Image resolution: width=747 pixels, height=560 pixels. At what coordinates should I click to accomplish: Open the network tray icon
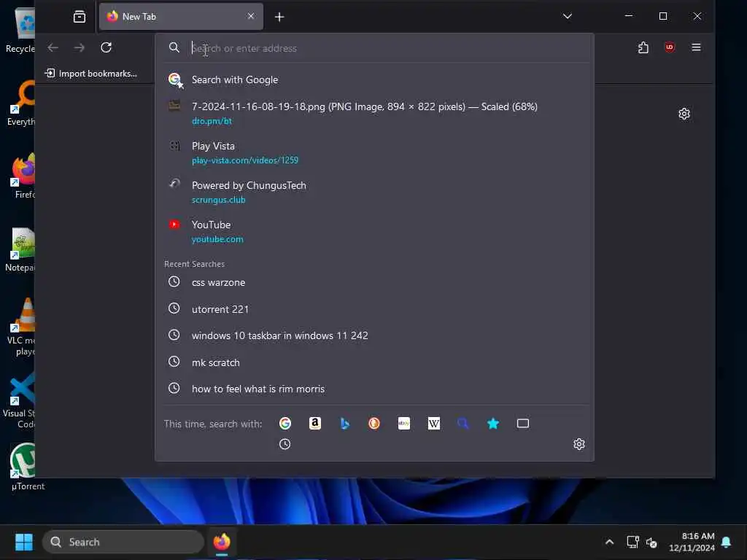click(x=632, y=542)
